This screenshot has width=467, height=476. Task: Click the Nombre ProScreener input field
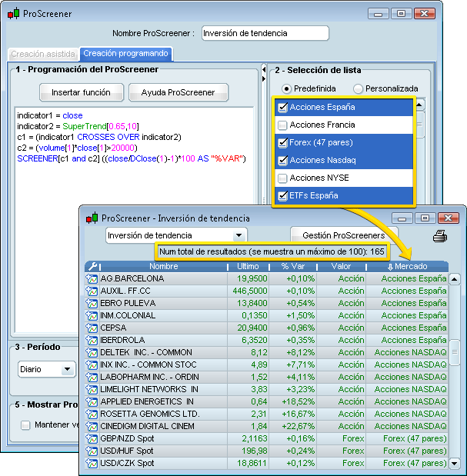coord(265,33)
